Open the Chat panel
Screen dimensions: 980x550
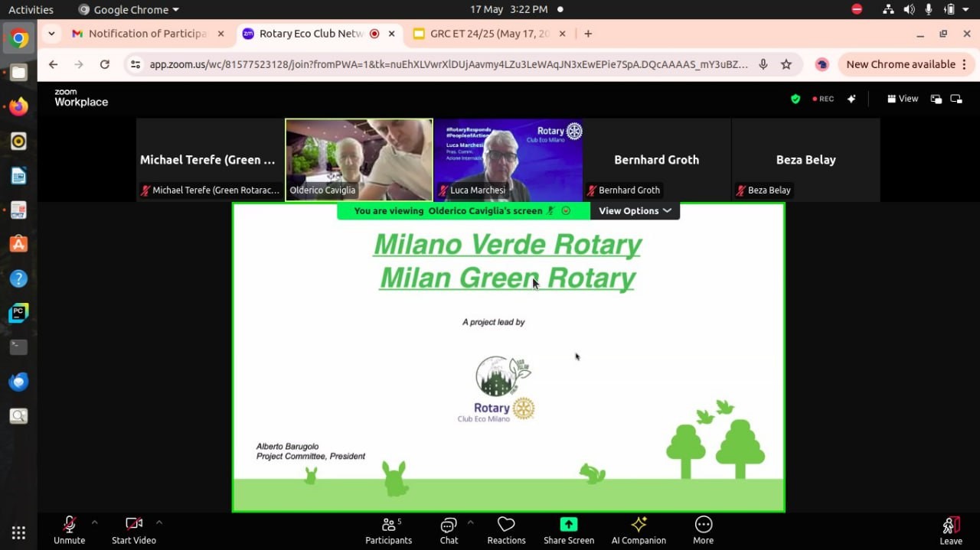click(x=449, y=530)
